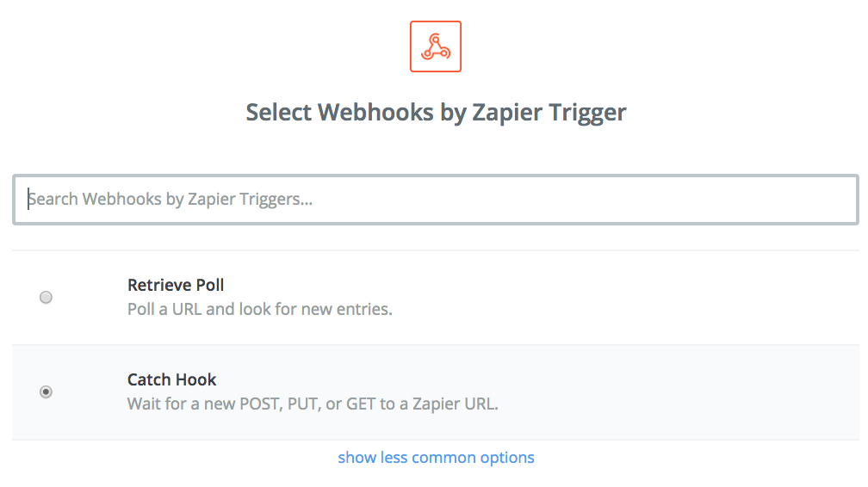
Task: Pick the Retrieve Poll option row
Action: [x=435, y=298]
